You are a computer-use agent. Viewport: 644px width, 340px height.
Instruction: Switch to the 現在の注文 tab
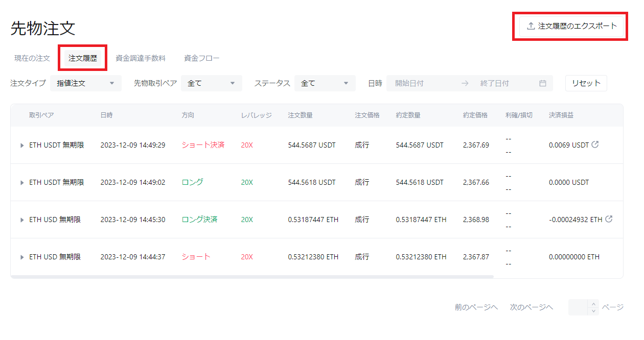32,58
